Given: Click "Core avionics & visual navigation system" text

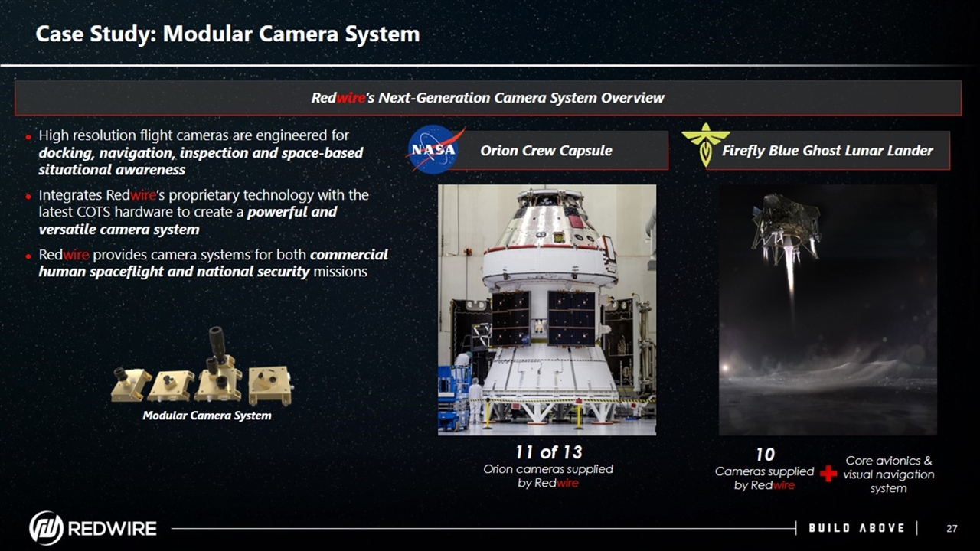Looking at the screenshot, I should click(x=888, y=474).
